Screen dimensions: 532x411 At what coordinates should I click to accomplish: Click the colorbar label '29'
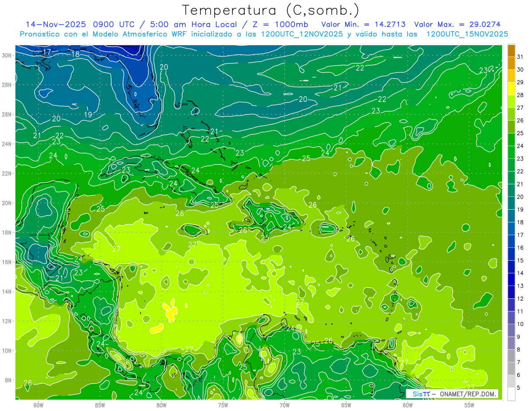click(x=520, y=82)
